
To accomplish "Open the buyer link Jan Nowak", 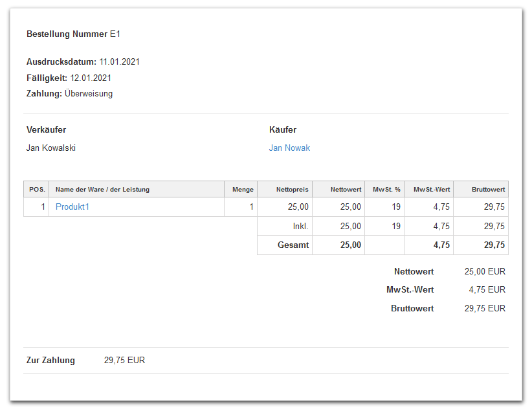I will (x=289, y=148).
